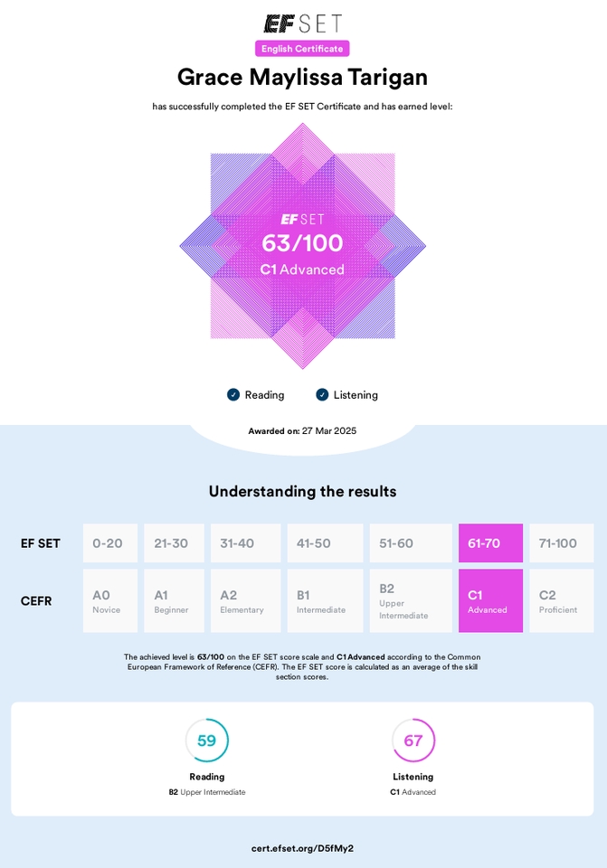Click the Awarded on date text
607x868 pixels.
(302, 430)
